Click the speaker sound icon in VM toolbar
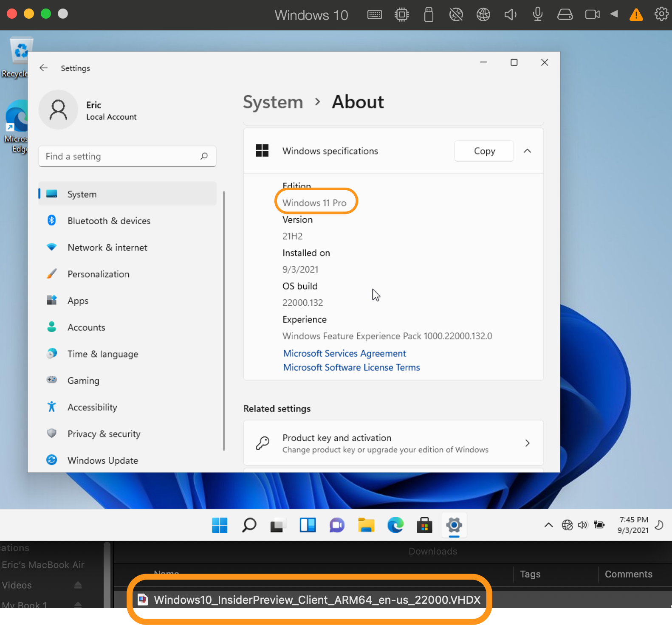Image resolution: width=672 pixels, height=625 pixels. click(510, 15)
